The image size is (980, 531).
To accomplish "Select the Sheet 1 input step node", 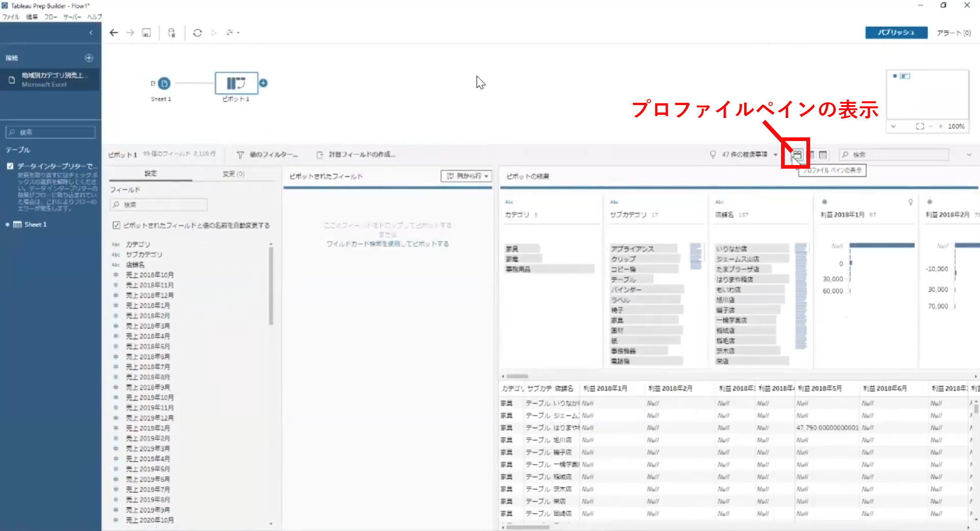I will pyautogui.click(x=164, y=83).
